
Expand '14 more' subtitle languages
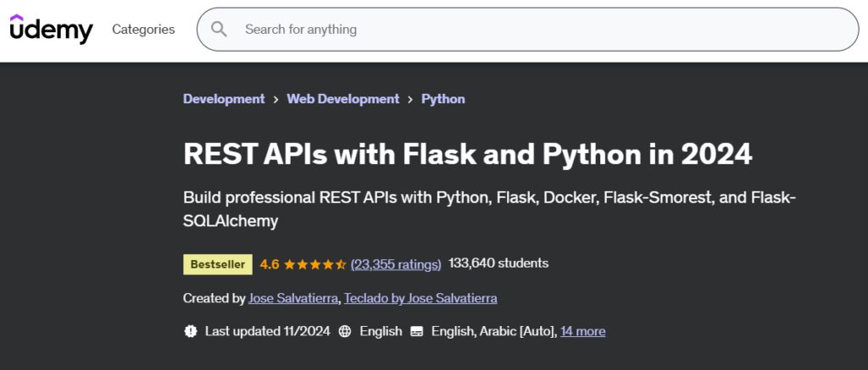(x=583, y=331)
